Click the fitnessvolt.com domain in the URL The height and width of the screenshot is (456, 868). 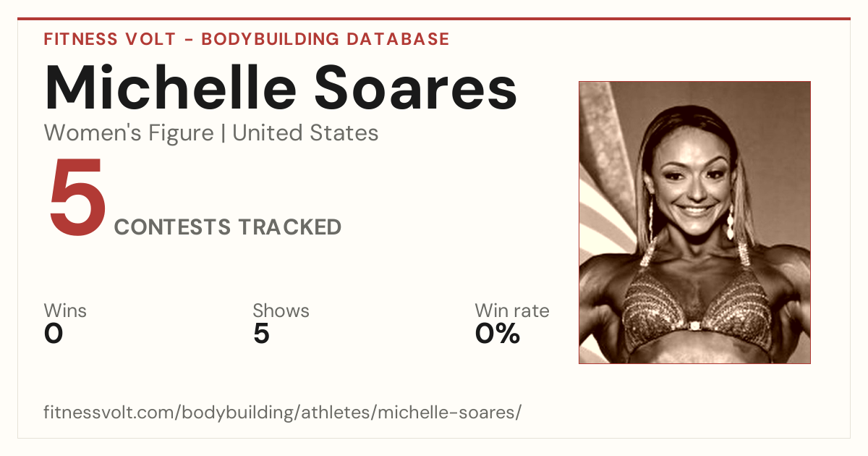tap(110, 413)
